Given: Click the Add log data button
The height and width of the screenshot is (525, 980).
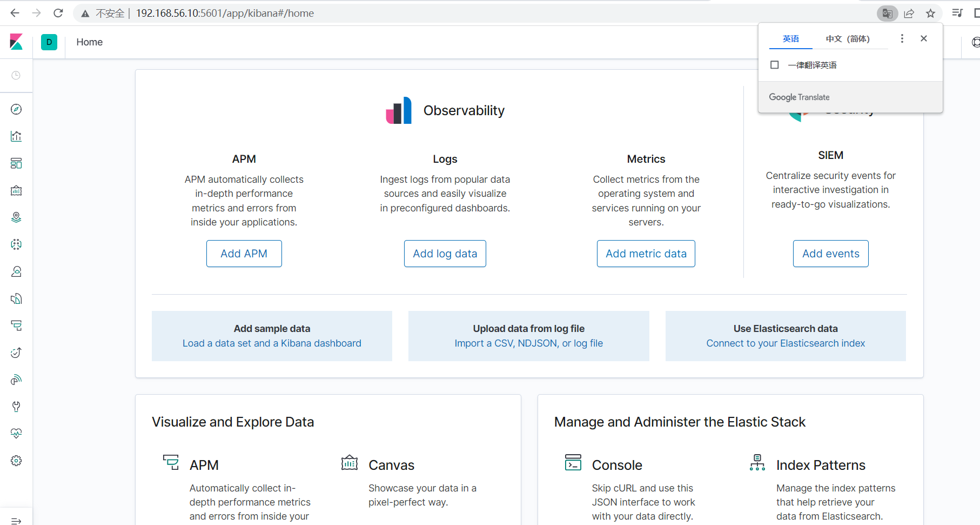Looking at the screenshot, I should 445,254.
